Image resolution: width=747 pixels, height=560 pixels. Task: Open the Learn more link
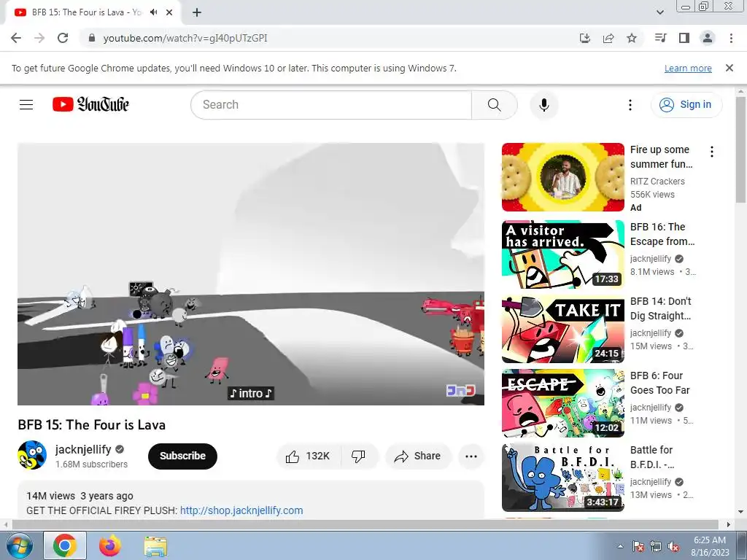pos(688,69)
